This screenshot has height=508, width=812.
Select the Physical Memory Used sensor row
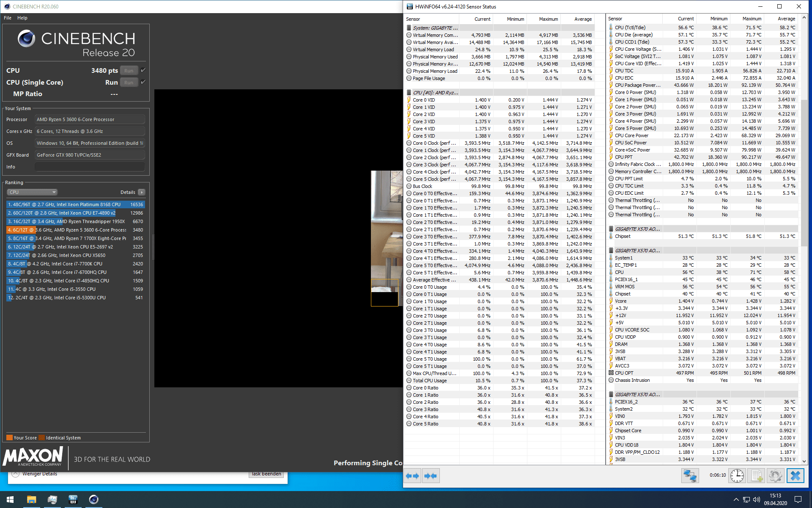500,57
